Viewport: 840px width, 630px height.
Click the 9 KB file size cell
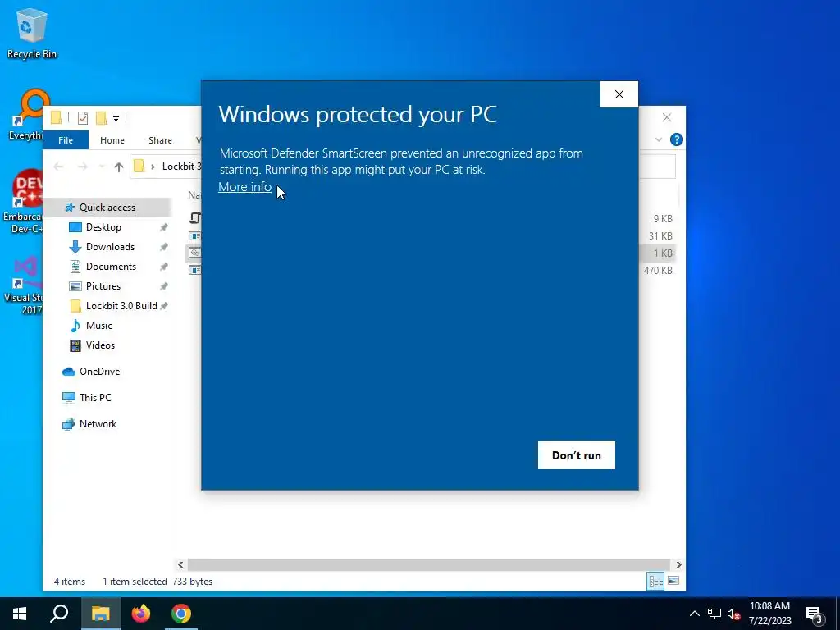point(663,218)
